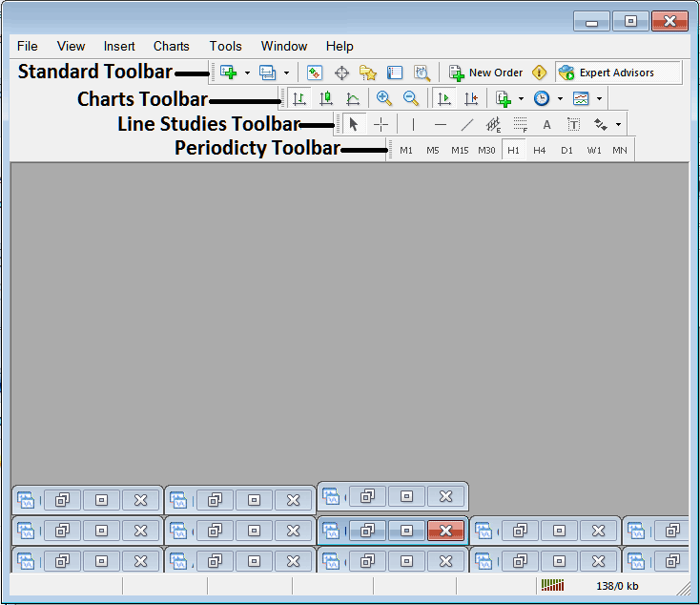Select the Crosshair tool
700x605 pixels.
point(381,124)
